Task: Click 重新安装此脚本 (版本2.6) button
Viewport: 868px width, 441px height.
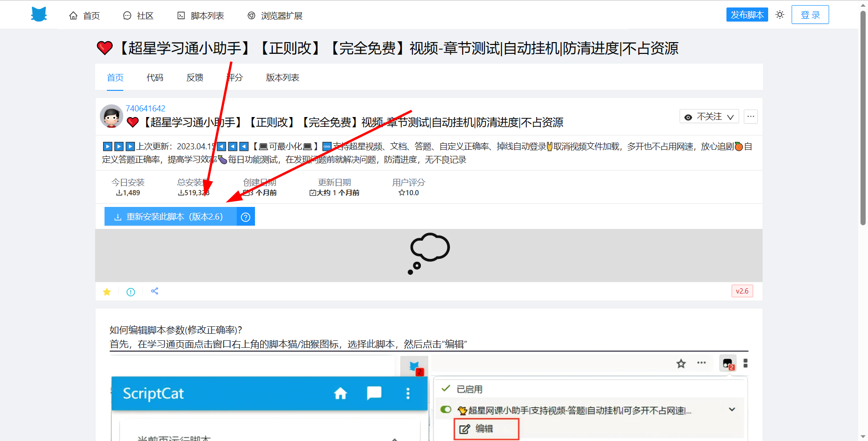Action: pos(170,216)
